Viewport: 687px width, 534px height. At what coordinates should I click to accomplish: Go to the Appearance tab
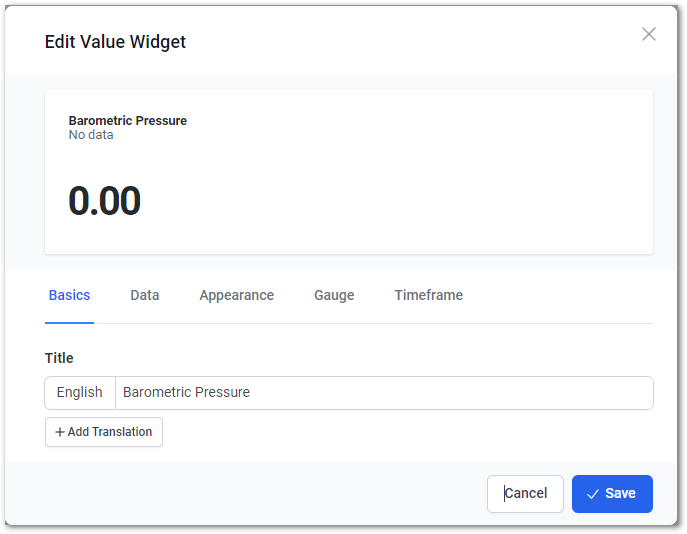click(237, 295)
